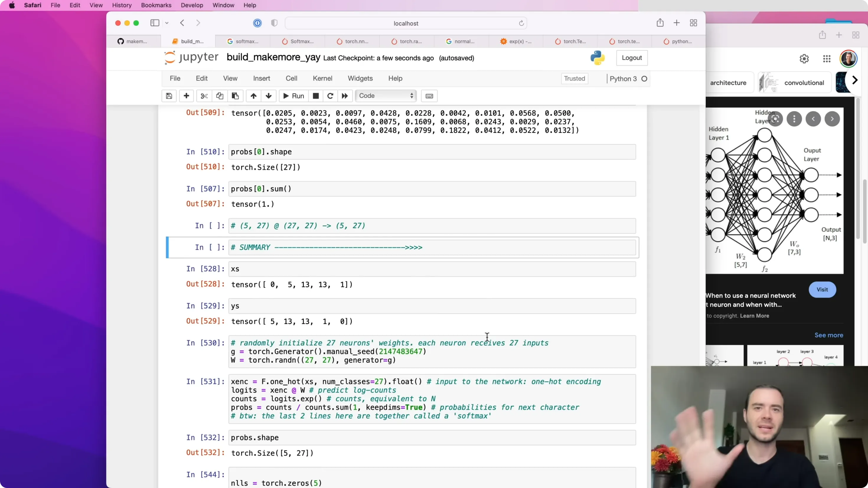Open the command palette keyboard icon

[x=429, y=96]
